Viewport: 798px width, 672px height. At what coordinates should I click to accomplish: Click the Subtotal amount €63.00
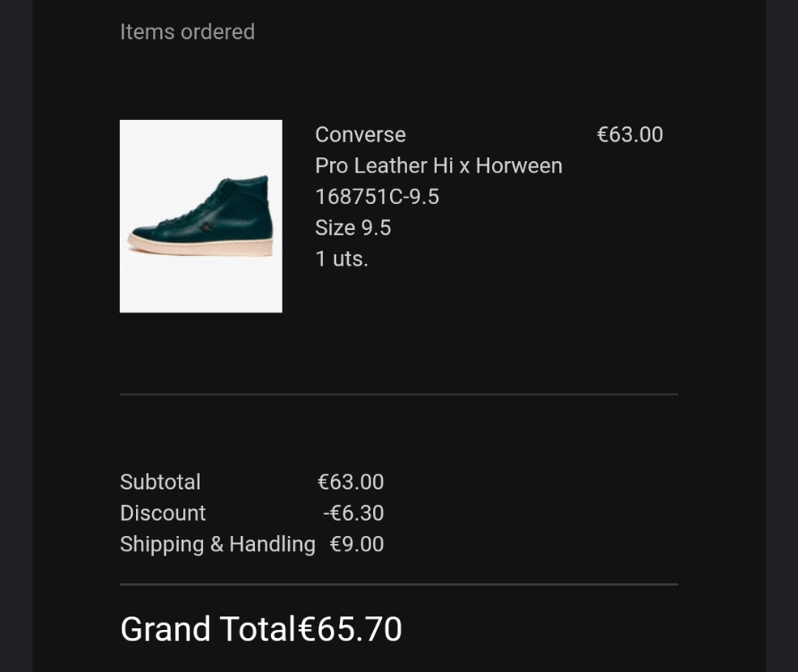point(350,482)
